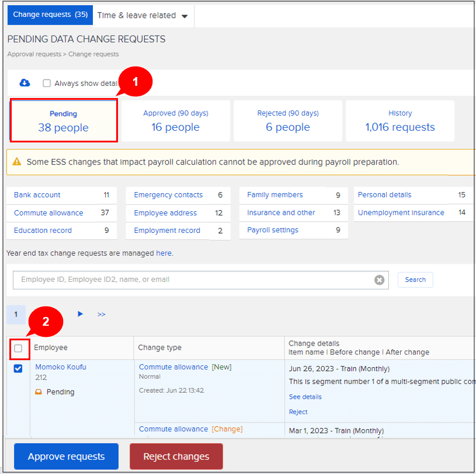Click employee ID '212' text

click(x=41, y=378)
